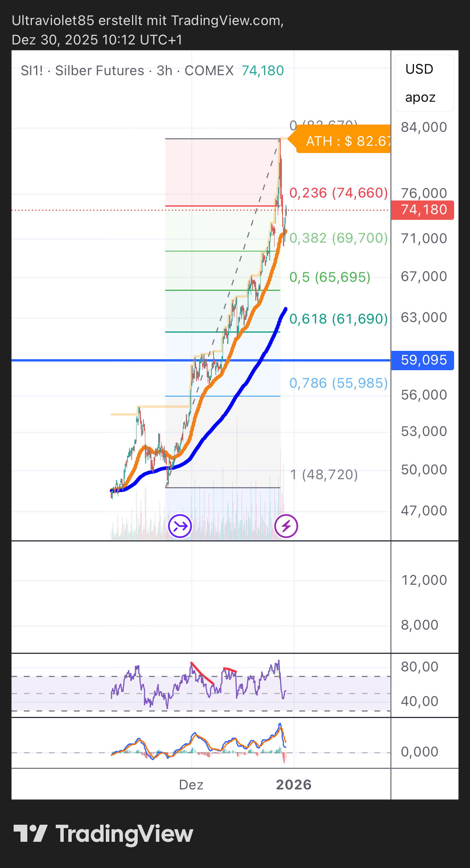Click the 2026 label on the time axis
The width and height of the screenshot is (470, 868).
294,784
